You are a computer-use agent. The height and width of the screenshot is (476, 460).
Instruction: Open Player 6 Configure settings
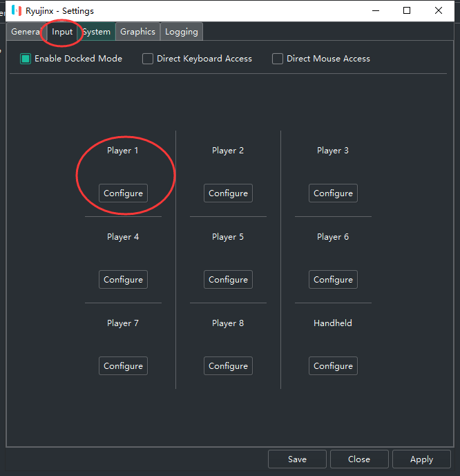pos(333,280)
